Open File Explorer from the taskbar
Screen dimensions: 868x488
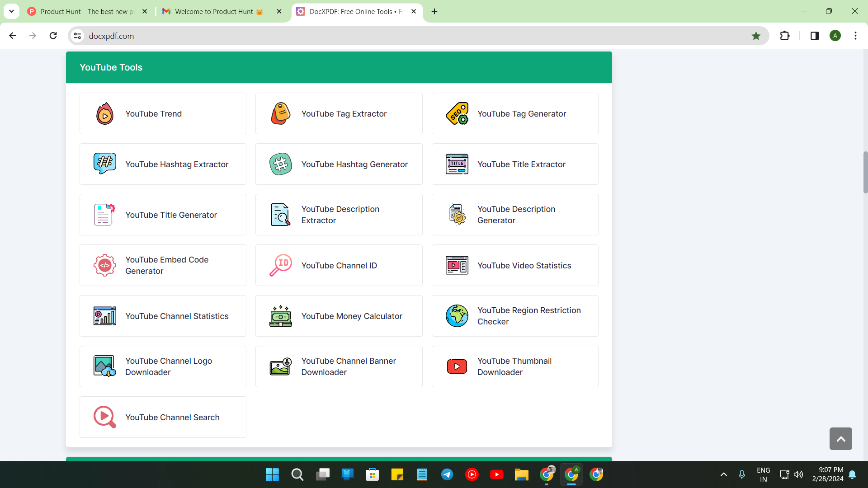[x=521, y=474]
